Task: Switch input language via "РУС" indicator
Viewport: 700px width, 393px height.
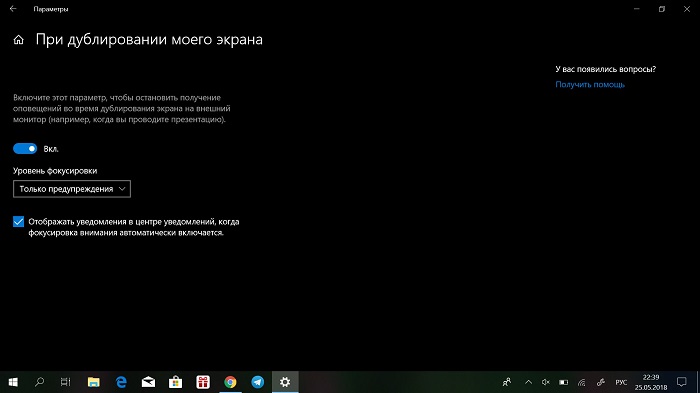Action: pyautogui.click(x=621, y=382)
